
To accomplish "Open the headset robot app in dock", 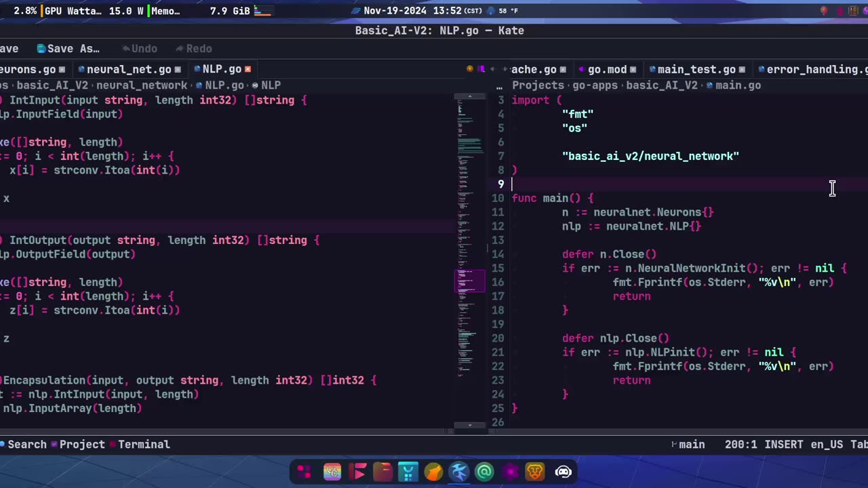I will 564,472.
